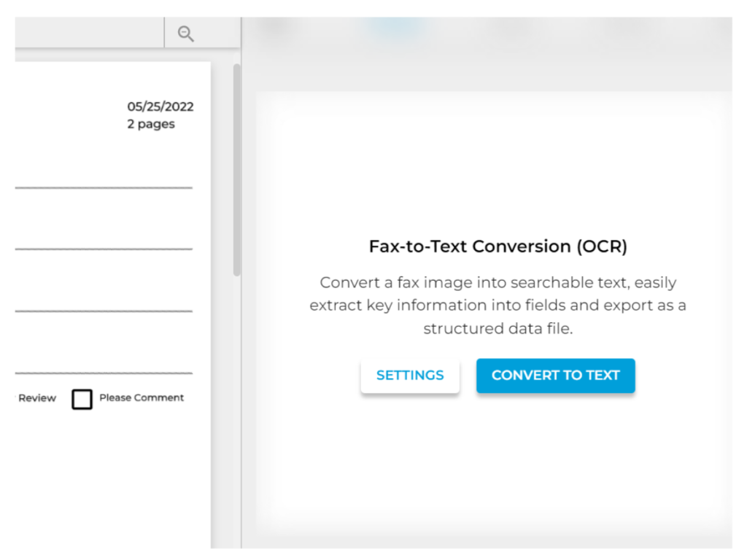The image size is (747, 560).
Task: Check the Please Comment checkbox
Action: [82, 399]
